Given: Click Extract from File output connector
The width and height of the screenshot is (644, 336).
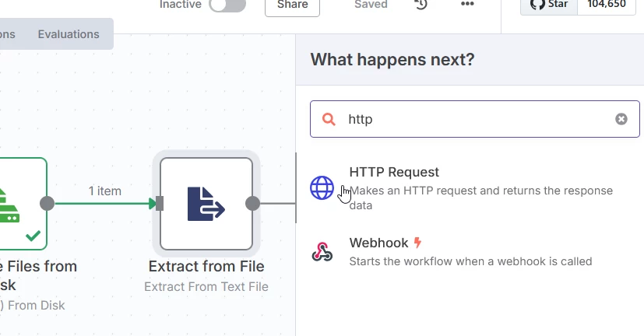Looking at the screenshot, I should tap(252, 204).
